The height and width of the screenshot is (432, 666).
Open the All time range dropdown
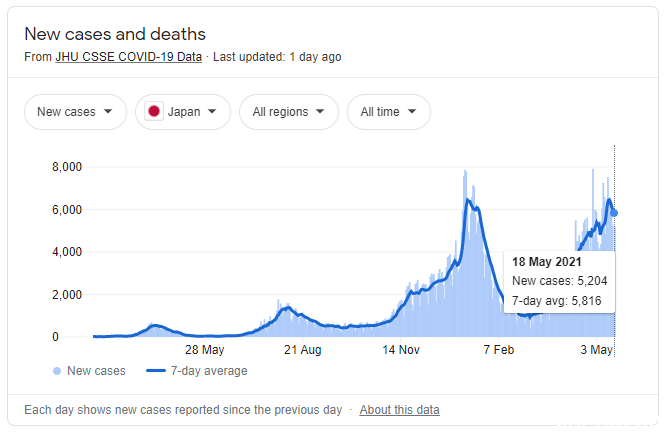[x=389, y=112]
